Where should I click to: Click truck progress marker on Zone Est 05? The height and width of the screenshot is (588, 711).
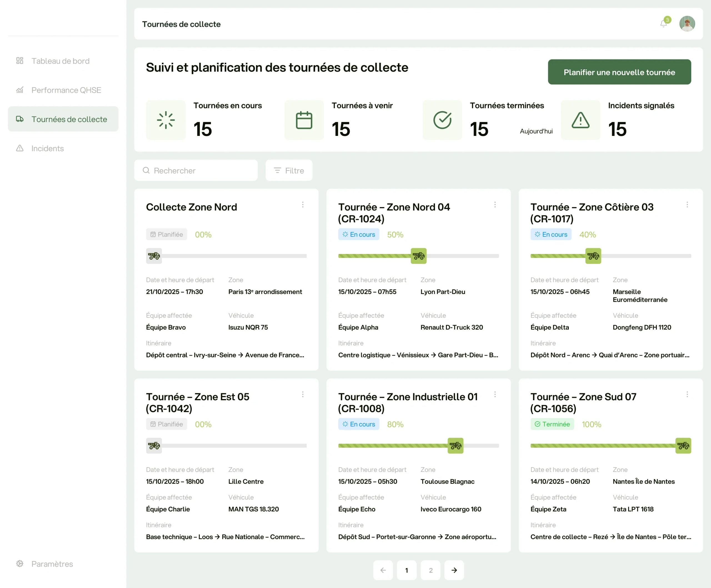154,445
